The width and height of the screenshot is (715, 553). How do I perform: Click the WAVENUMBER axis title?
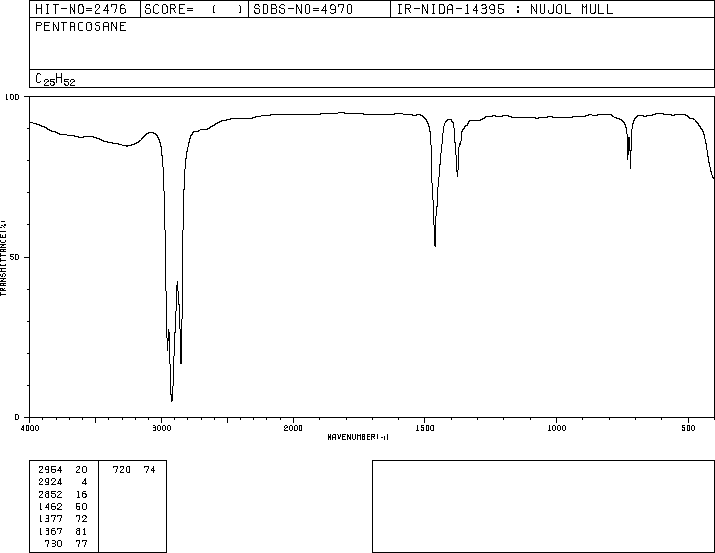click(x=358, y=437)
